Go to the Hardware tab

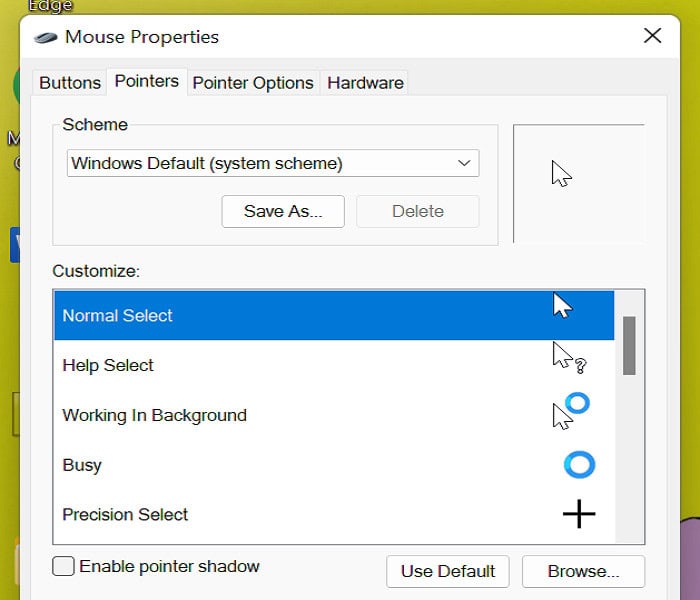pyautogui.click(x=365, y=83)
